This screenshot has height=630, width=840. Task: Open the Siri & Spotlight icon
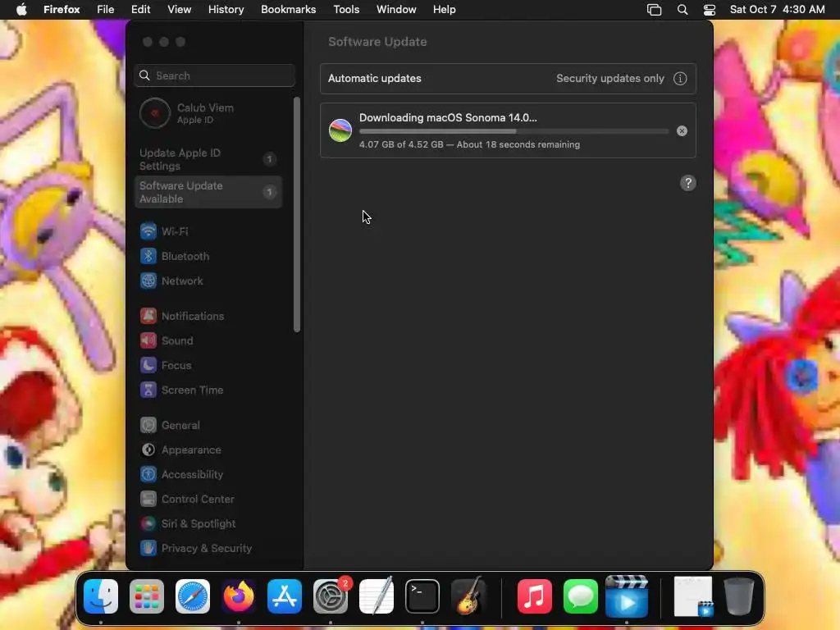point(148,524)
